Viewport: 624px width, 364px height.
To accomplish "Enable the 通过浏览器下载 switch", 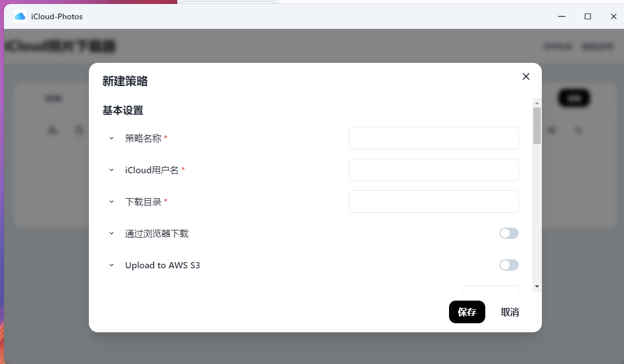I will (x=509, y=234).
